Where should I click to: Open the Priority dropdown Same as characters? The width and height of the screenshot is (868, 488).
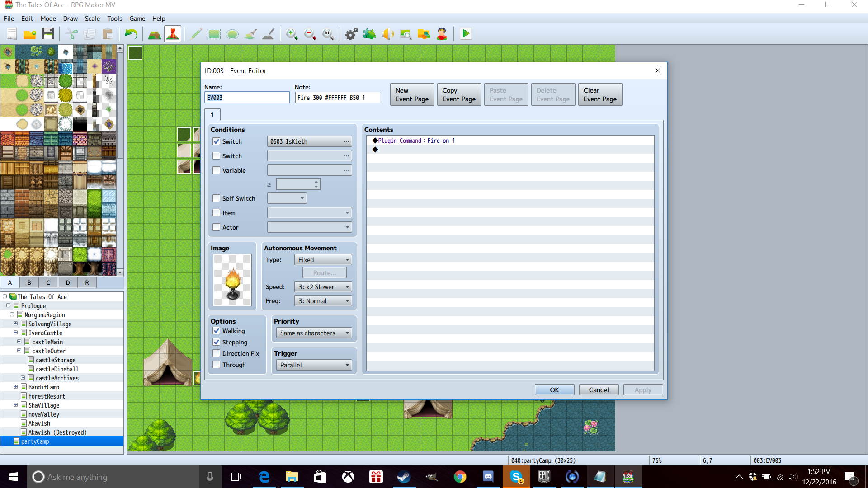[314, 333]
